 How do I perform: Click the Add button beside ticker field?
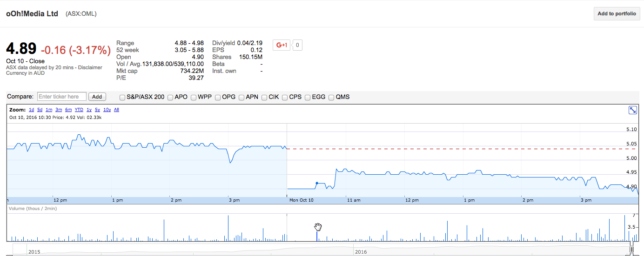[x=97, y=97]
